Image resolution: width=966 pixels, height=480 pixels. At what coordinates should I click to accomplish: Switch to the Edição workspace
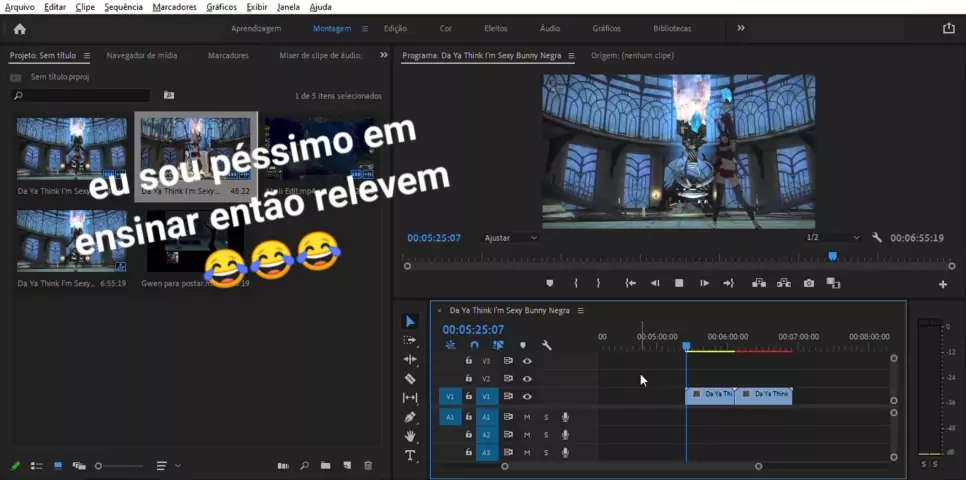pyautogui.click(x=395, y=28)
